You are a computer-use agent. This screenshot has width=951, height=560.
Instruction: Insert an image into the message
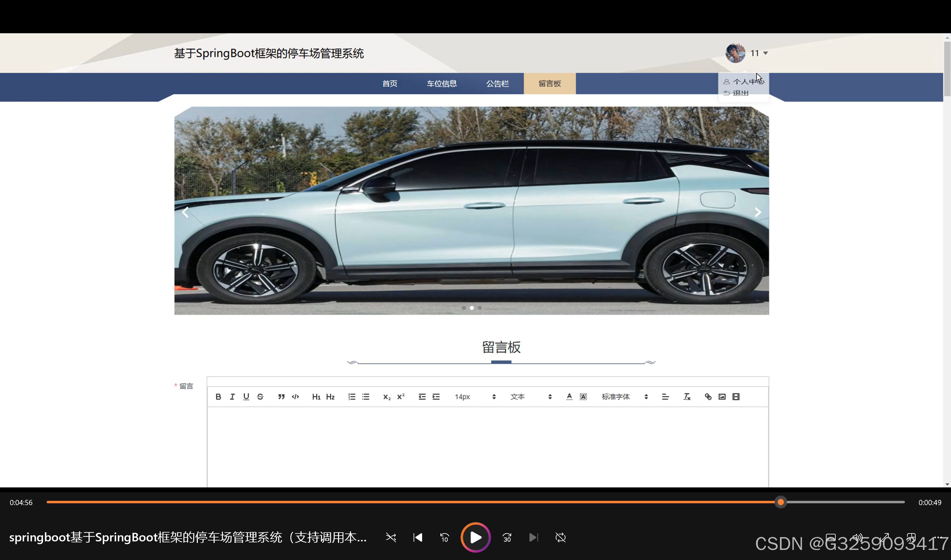pos(722,397)
